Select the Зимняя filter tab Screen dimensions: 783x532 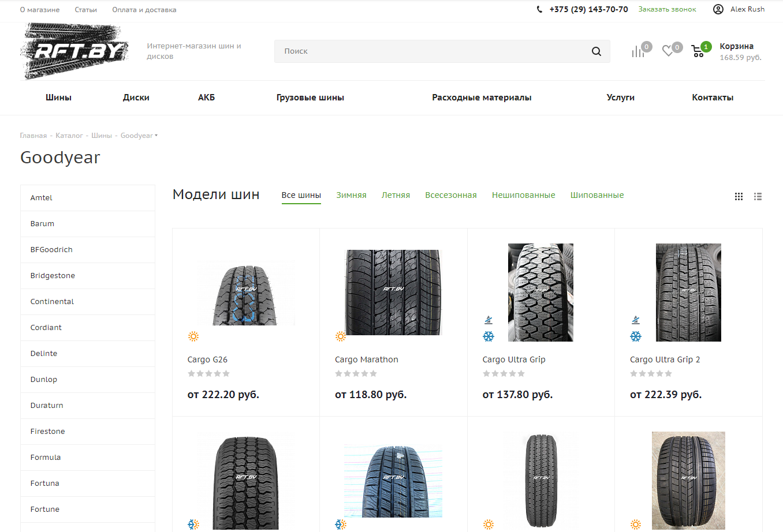[352, 195]
